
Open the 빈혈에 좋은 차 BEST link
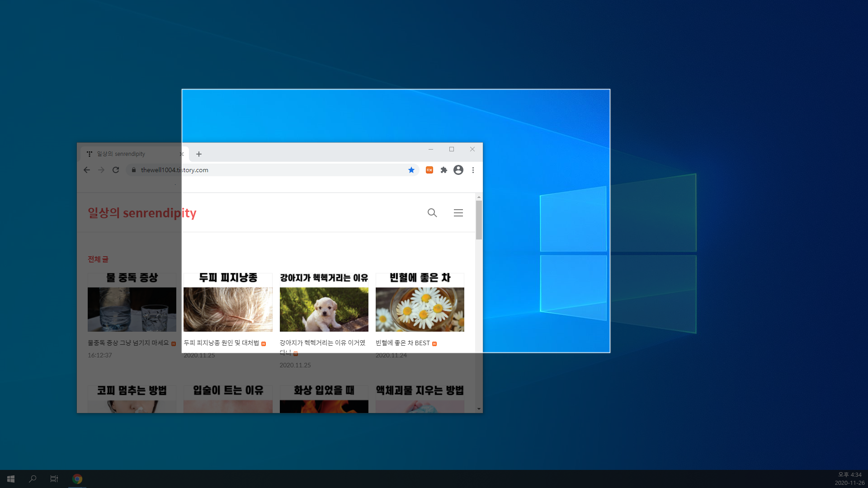pyautogui.click(x=402, y=343)
